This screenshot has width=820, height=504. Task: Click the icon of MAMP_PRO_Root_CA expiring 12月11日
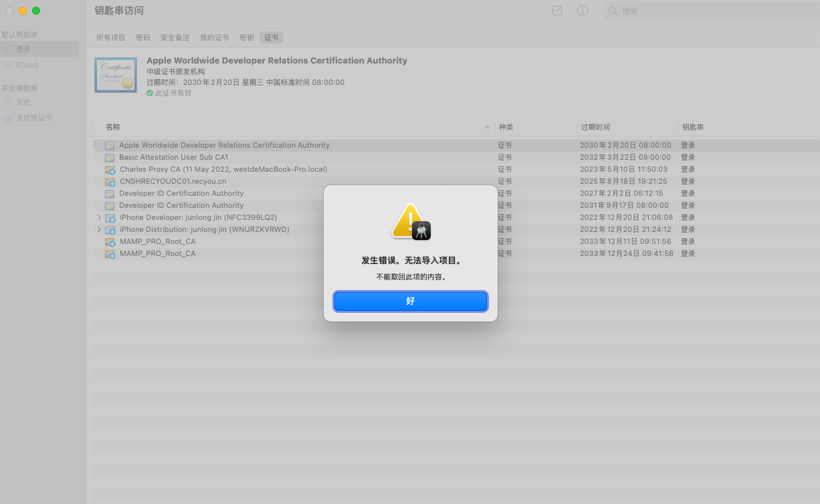click(x=110, y=242)
